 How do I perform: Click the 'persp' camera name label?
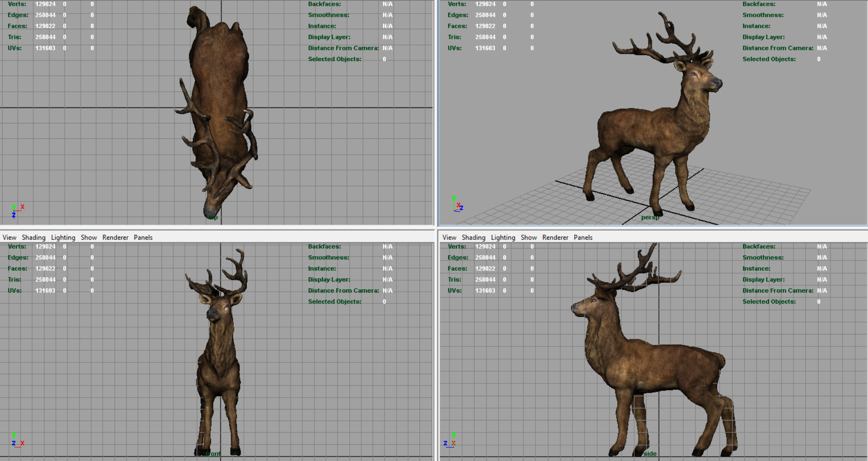pos(650,217)
